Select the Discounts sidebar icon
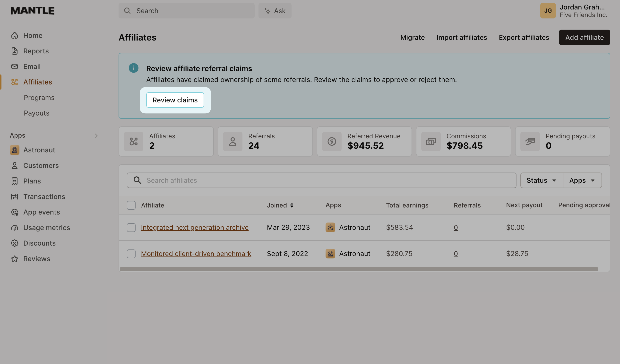 (15, 243)
